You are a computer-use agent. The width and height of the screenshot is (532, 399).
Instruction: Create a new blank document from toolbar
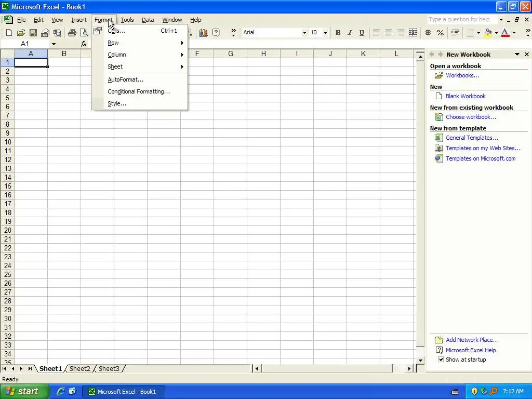[9, 33]
